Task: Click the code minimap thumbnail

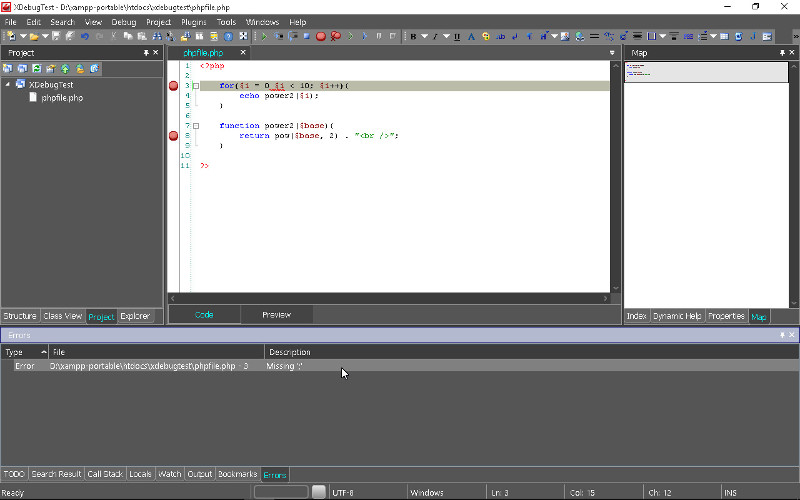Action: (706, 72)
